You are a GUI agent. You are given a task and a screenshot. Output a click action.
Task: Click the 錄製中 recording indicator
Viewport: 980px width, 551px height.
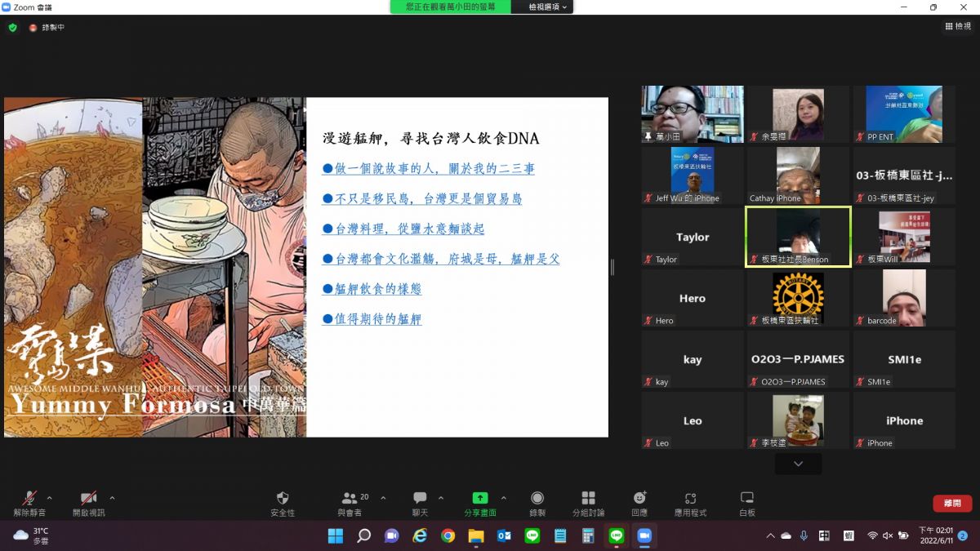pyautogui.click(x=47, y=27)
